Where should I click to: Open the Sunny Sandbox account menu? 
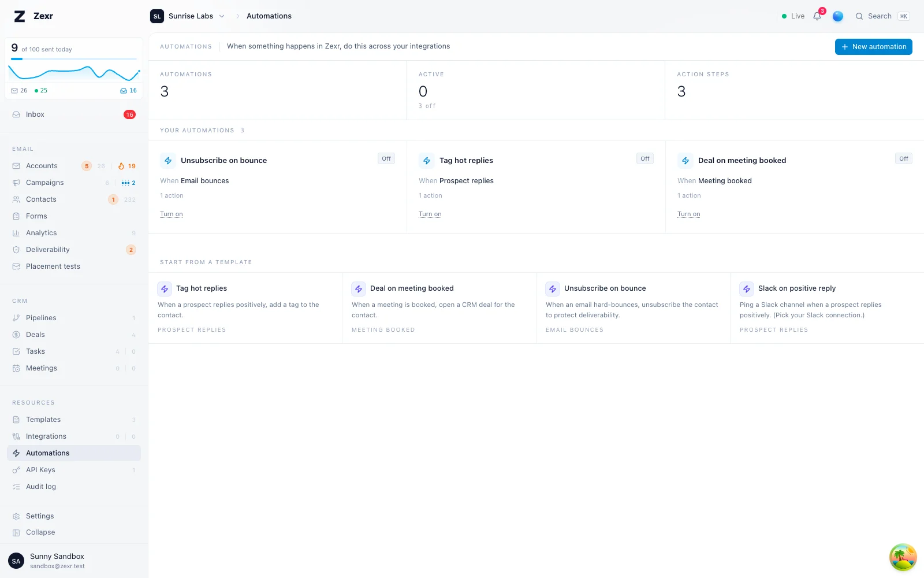pos(74,561)
